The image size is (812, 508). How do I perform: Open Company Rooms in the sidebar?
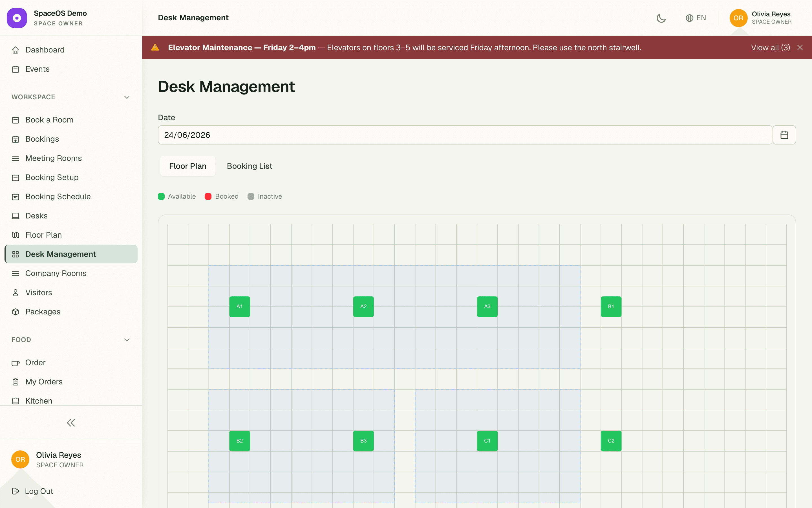click(71, 273)
